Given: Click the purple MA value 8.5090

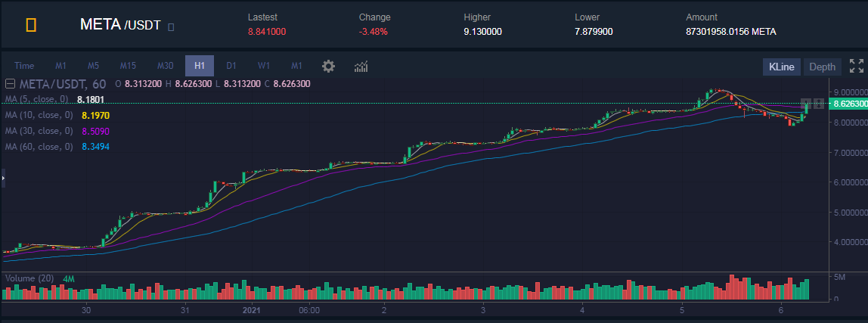Looking at the screenshot, I should [x=95, y=131].
